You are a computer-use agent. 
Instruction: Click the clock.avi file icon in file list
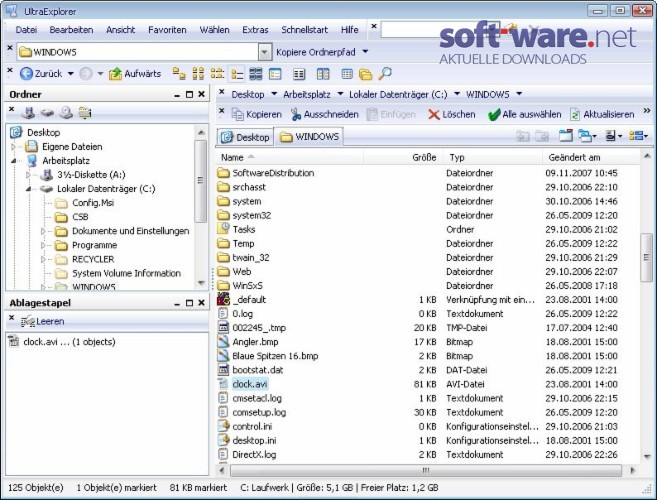point(224,384)
